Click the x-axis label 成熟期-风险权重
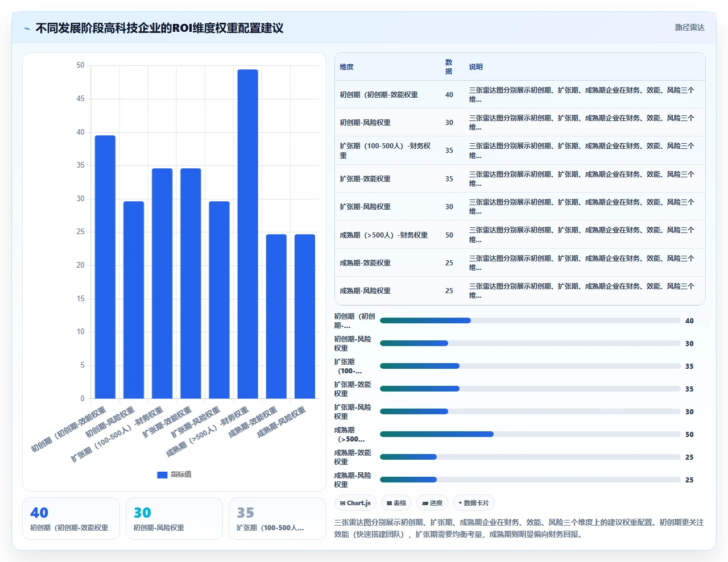This screenshot has height=562, width=728. pos(281,422)
